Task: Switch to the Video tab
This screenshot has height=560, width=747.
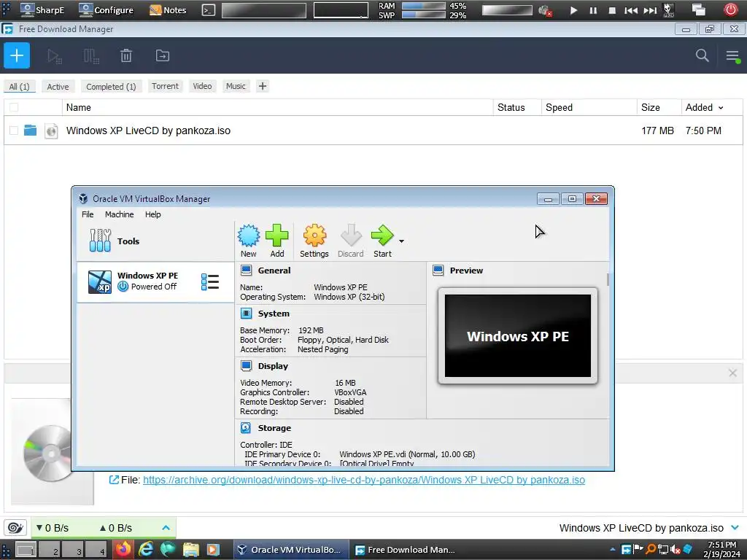Action: point(202,86)
